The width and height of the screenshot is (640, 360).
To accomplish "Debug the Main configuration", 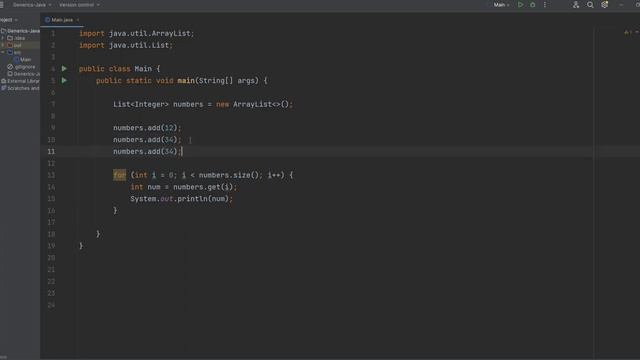I will click(x=533, y=5).
